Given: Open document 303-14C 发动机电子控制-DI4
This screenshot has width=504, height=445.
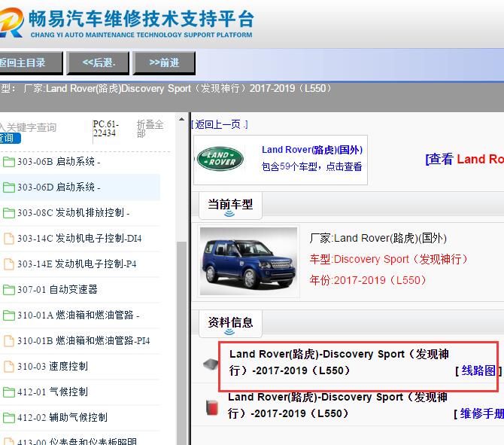Looking at the screenshot, I should pyautogui.click(x=80, y=239).
